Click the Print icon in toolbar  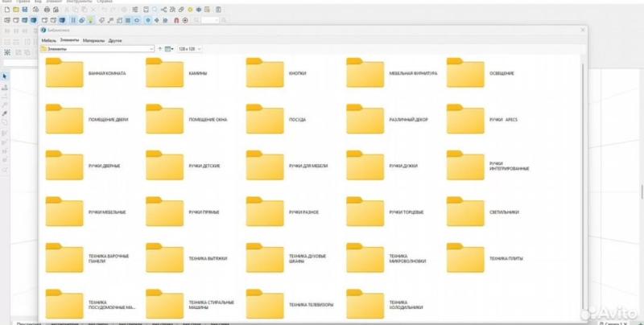point(47,10)
